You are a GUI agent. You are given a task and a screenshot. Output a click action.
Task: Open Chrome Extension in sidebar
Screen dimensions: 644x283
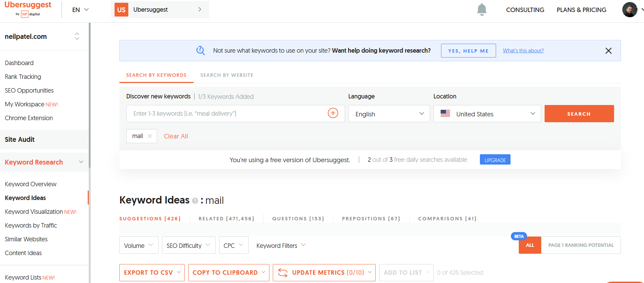tap(29, 118)
